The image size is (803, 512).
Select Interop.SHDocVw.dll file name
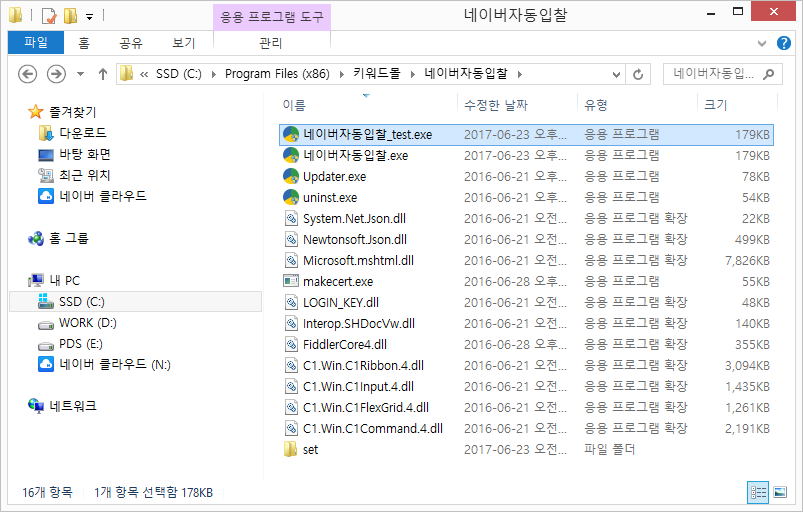pos(359,324)
